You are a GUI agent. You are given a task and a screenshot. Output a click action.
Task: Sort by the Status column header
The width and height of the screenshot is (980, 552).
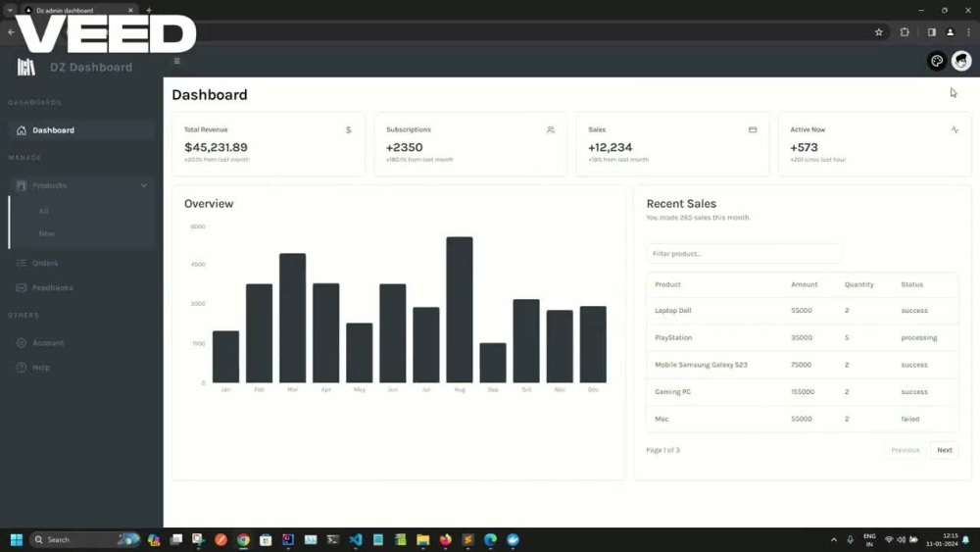point(911,284)
